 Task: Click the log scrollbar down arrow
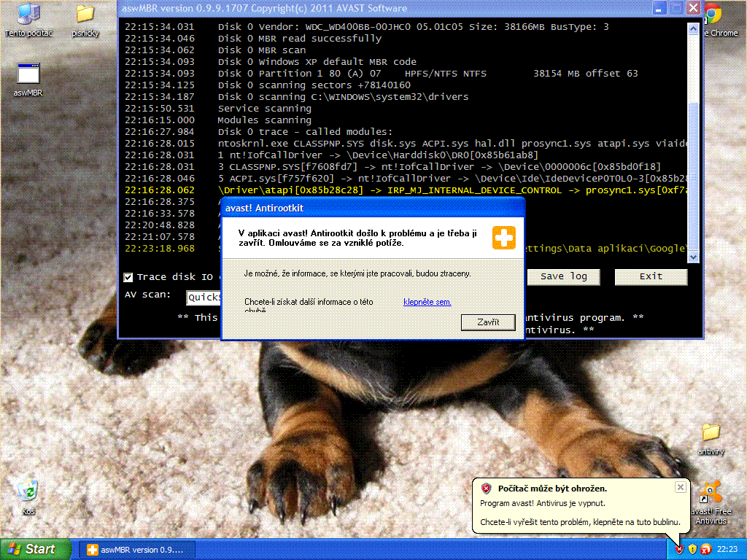coord(693,257)
